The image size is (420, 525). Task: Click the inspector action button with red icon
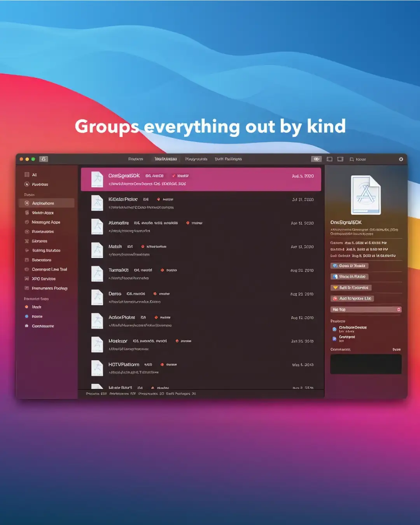pyautogui.click(x=352, y=299)
